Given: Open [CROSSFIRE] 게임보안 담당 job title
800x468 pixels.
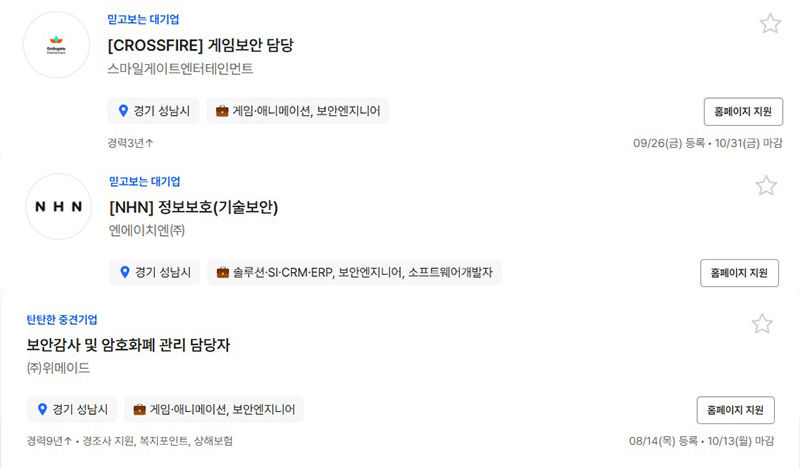Looking at the screenshot, I should pyautogui.click(x=200, y=45).
